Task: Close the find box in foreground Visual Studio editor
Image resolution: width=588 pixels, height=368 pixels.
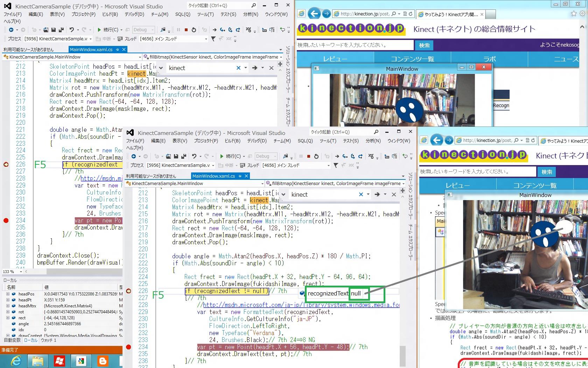Action: point(394,195)
